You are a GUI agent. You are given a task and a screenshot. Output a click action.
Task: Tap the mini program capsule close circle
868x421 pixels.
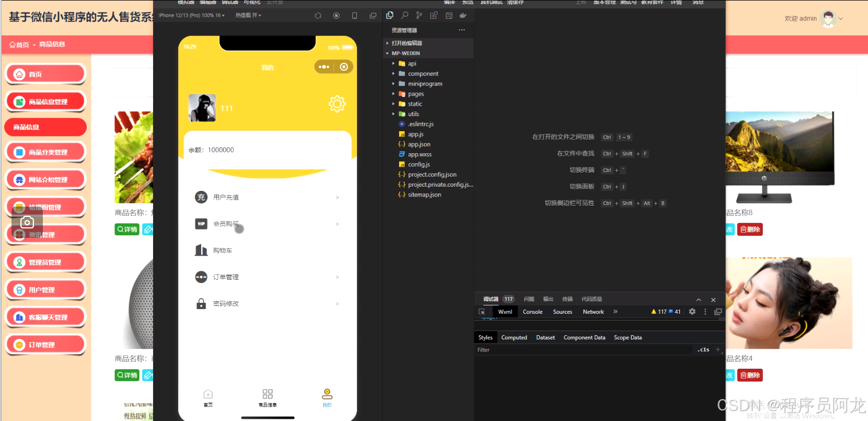tap(344, 67)
